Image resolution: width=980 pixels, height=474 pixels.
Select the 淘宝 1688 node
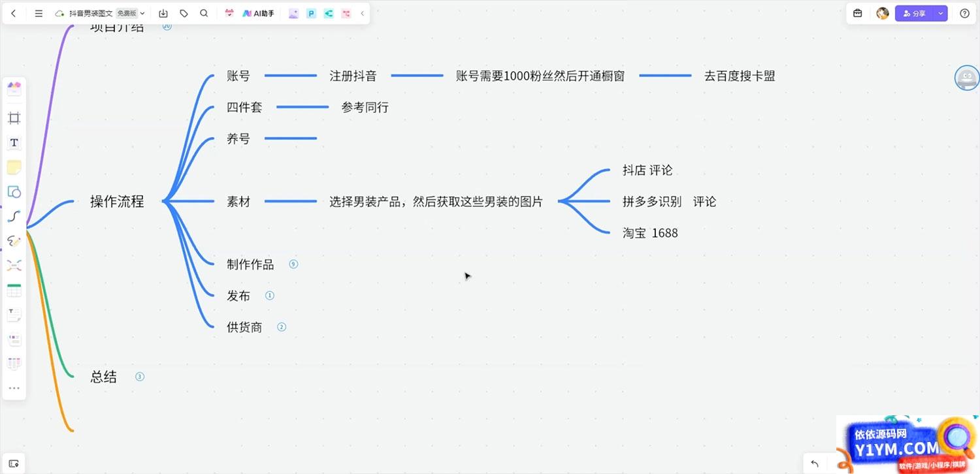pyautogui.click(x=650, y=232)
